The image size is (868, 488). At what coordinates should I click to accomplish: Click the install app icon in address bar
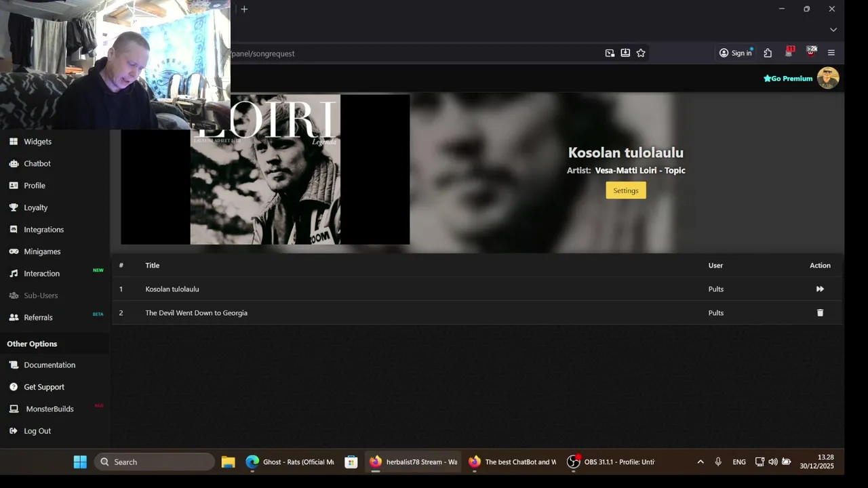[625, 53]
